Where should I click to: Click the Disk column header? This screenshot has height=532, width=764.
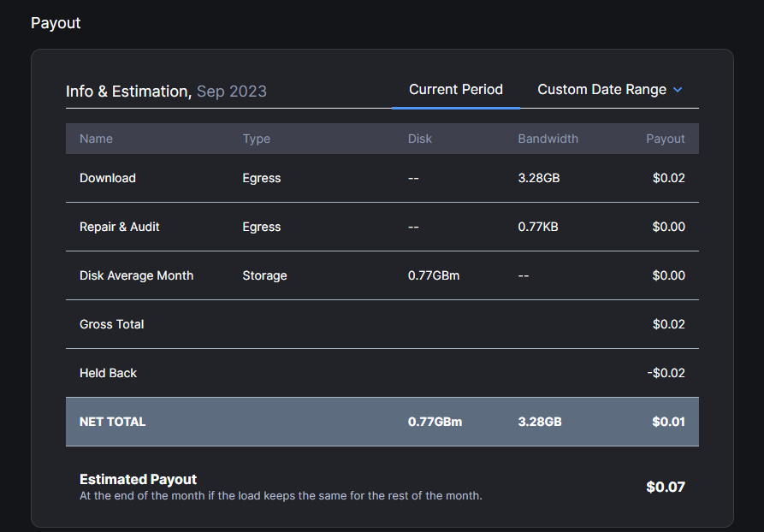[420, 139]
